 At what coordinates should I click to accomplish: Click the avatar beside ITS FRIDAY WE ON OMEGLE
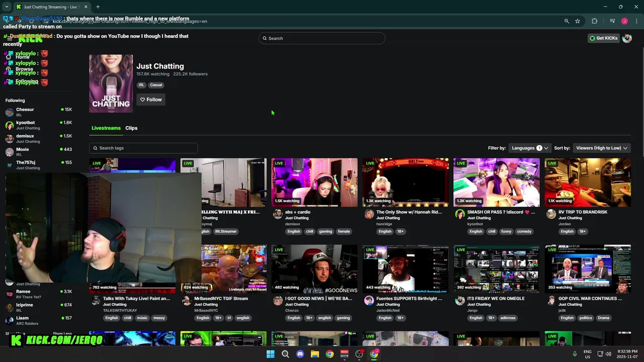tap(460, 301)
